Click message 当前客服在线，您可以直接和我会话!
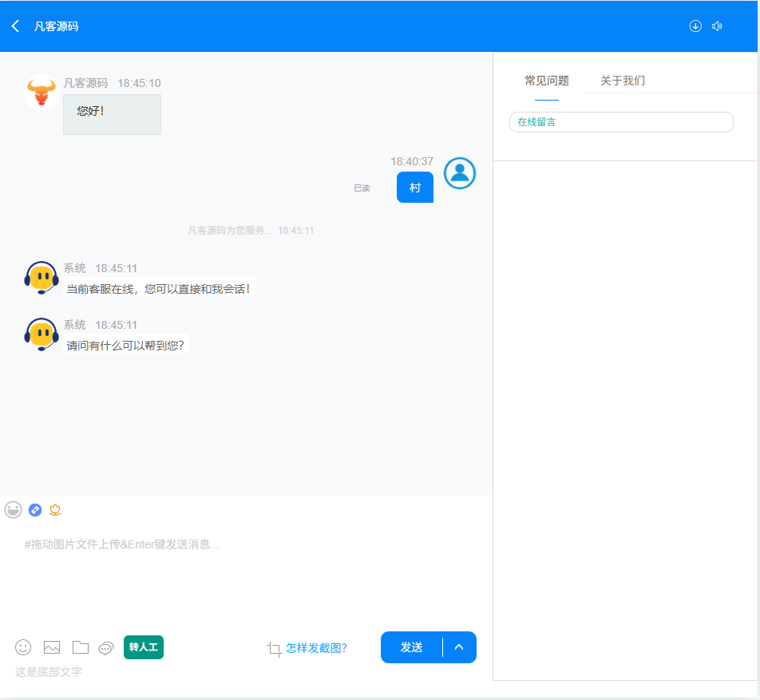 (x=159, y=289)
